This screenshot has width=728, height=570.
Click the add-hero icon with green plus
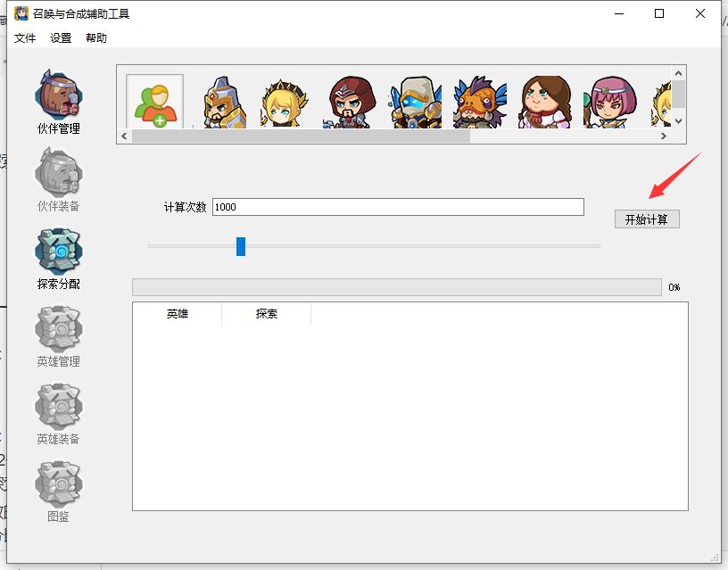155,102
